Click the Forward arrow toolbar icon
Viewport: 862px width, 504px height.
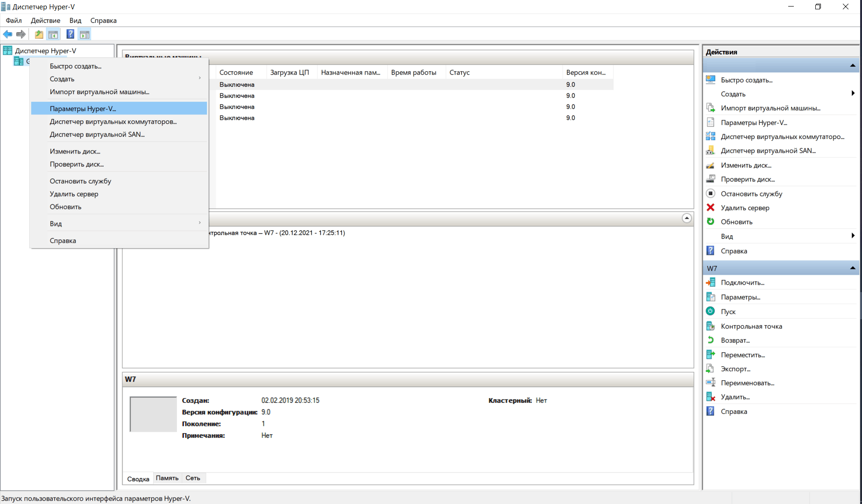pos(21,34)
